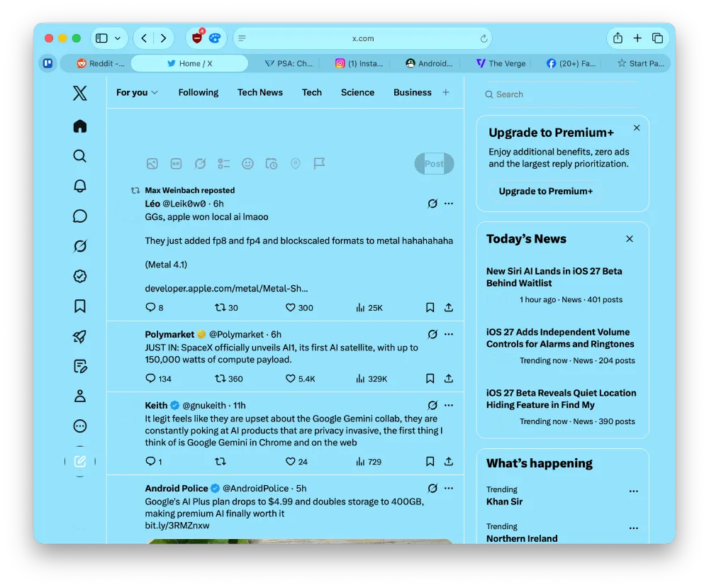Open options for Khan Sir trend
Viewport: 709px width, 588px height.
pos(633,492)
